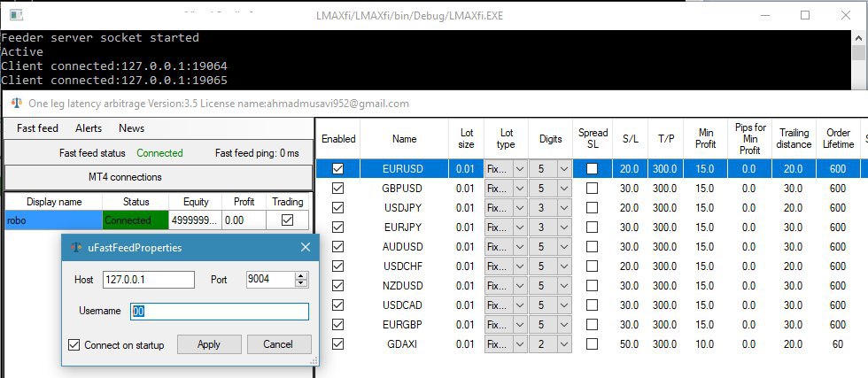Open Digits dropdown for GDAXI

pyautogui.click(x=564, y=344)
